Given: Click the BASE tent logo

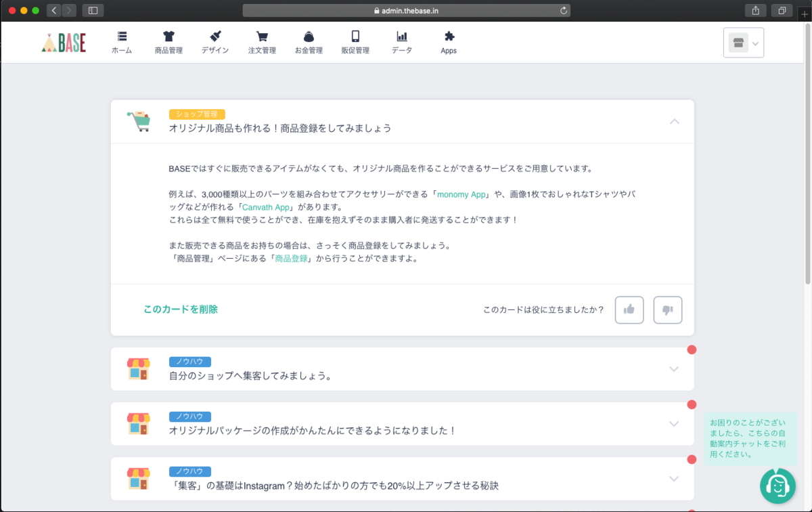Looking at the screenshot, I should (x=64, y=42).
